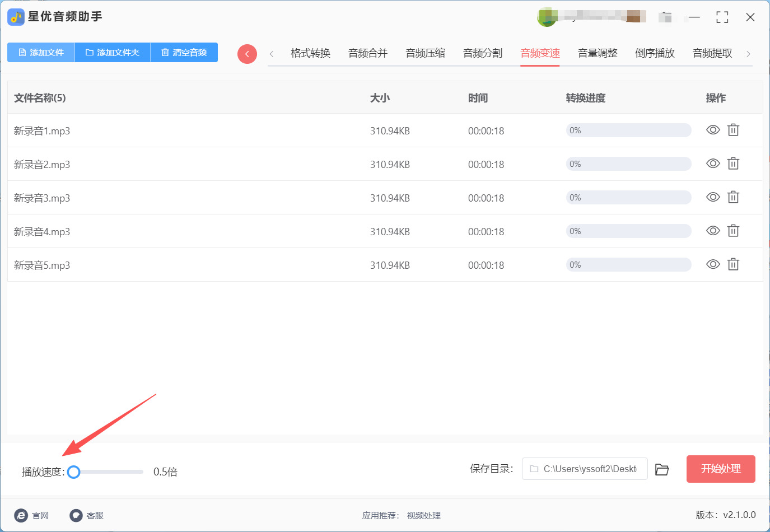Image resolution: width=770 pixels, height=532 pixels.
Task: Click the 播放速度 slider handle
Action: pyautogui.click(x=73, y=472)
